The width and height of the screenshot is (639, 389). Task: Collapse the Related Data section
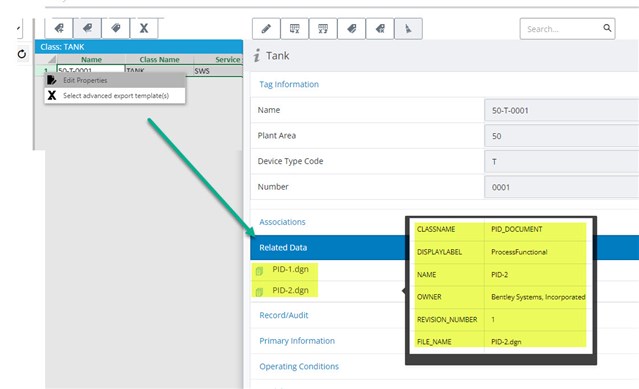[x=283, y=248]
